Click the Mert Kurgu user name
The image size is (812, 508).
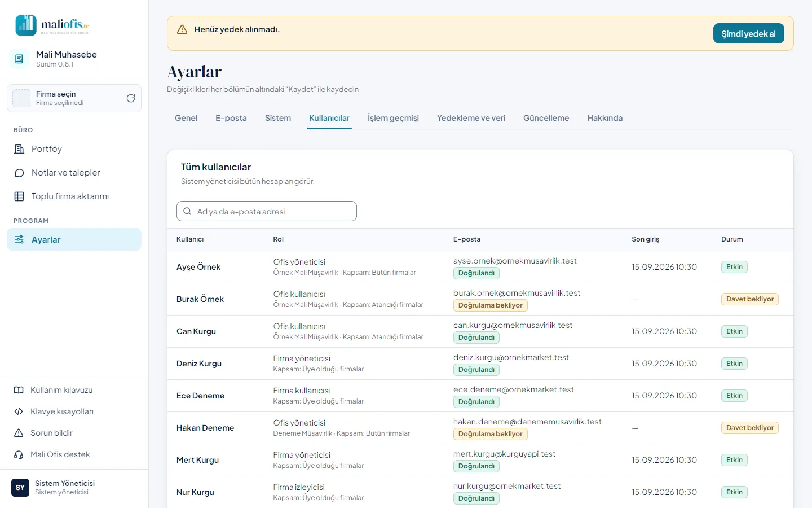197,460
